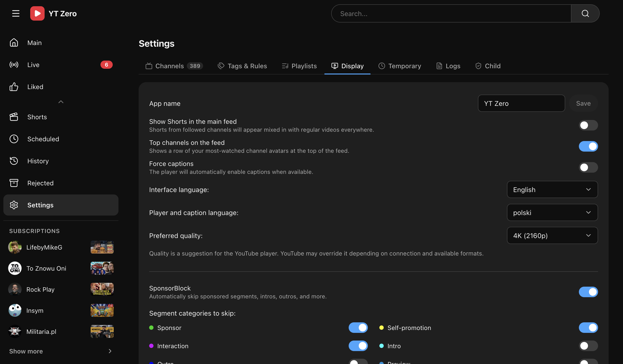The image size is (623, 364).
Task: Select the Display tab
Action: click(x=347, y=66)
